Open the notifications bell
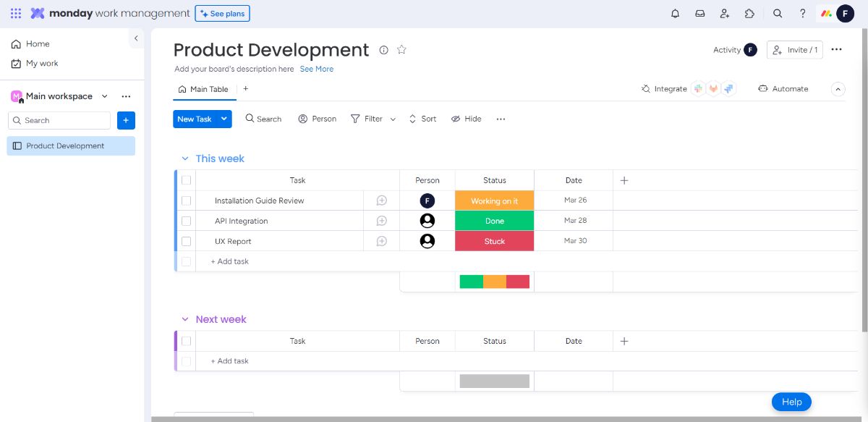 [675, 13]
